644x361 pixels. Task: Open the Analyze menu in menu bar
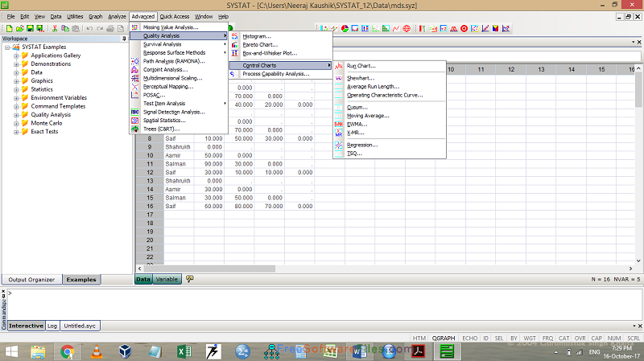click(x=117, y=16)
